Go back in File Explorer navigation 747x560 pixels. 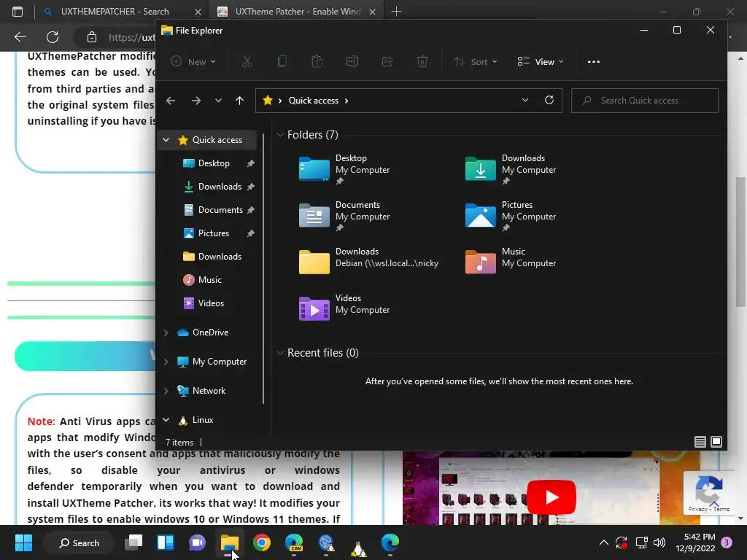pos(171,101)
